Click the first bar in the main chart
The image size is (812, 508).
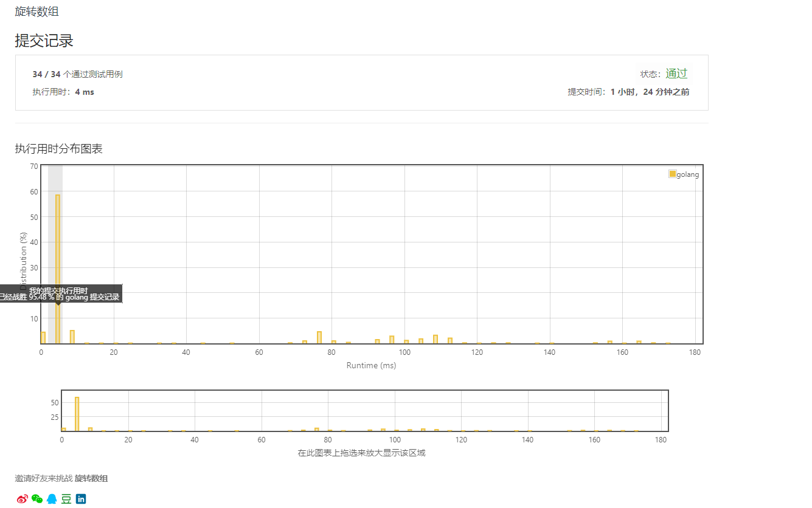(x=43, y=337)
